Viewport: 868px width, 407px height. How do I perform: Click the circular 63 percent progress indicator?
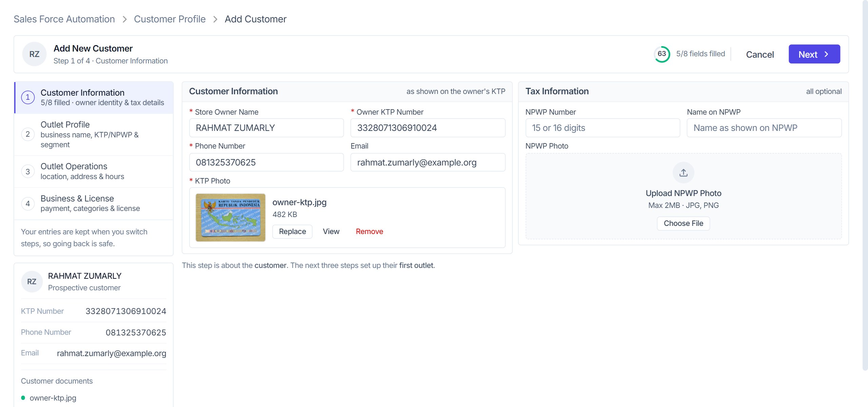(662, 54)
